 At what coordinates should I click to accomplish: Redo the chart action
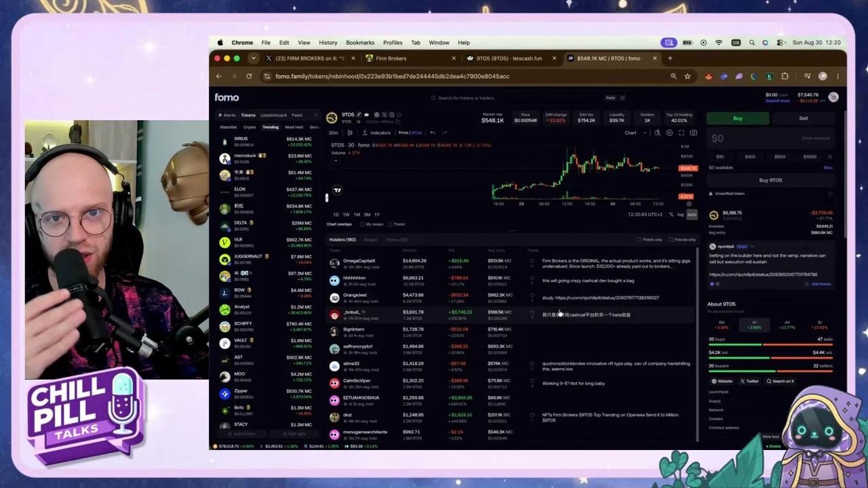click(x=444, y=133)
